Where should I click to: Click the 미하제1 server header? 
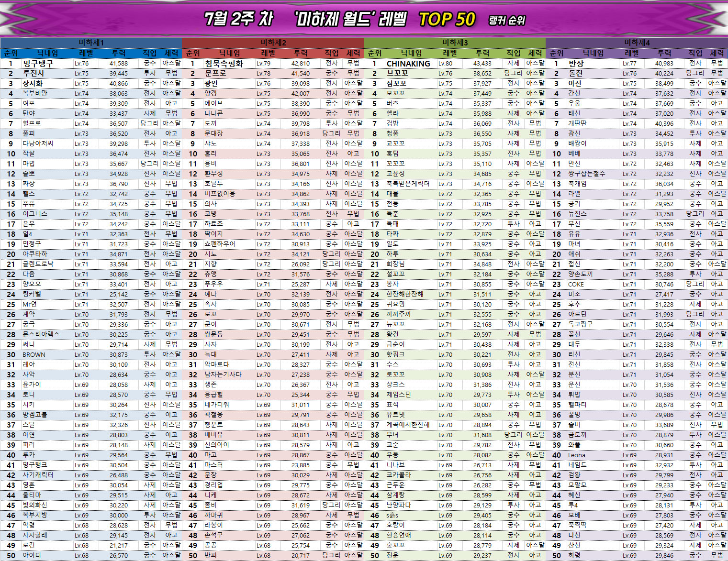91,43
